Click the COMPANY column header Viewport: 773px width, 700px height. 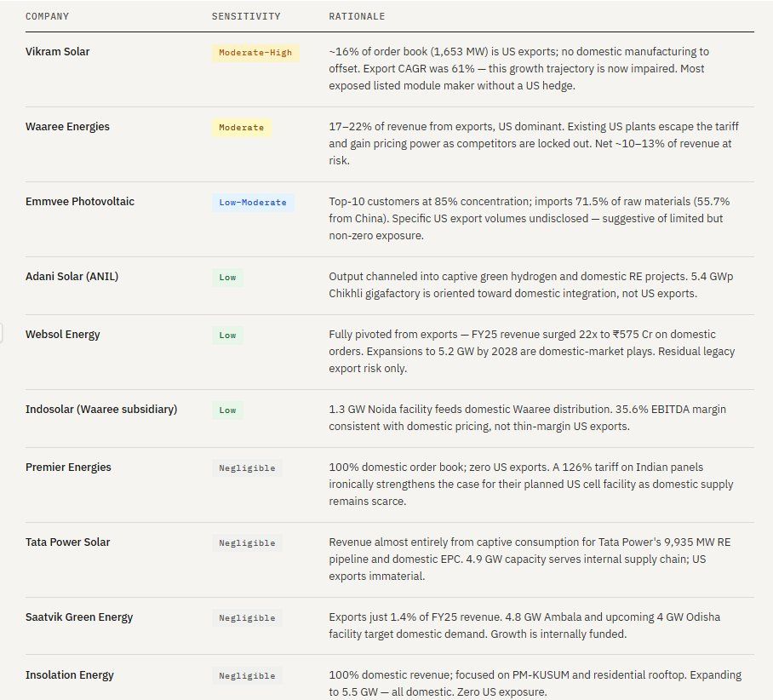(x=48, y=16)
